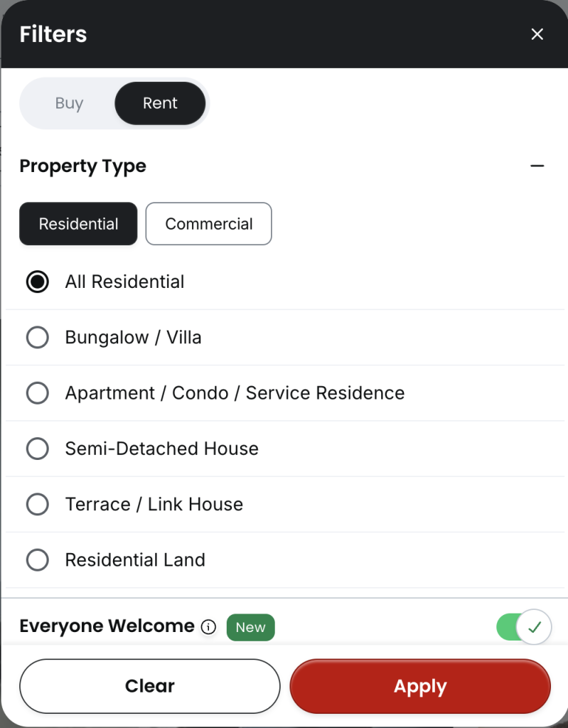Select the Residential property category
This screenshot has height=728, width=568.
pos(78,224)
